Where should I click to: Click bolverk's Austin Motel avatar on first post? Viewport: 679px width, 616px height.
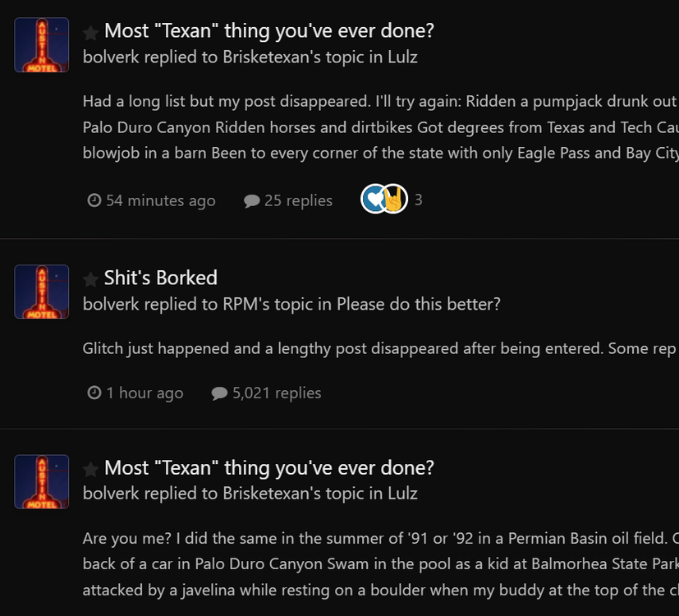click(x=42, y=45)
